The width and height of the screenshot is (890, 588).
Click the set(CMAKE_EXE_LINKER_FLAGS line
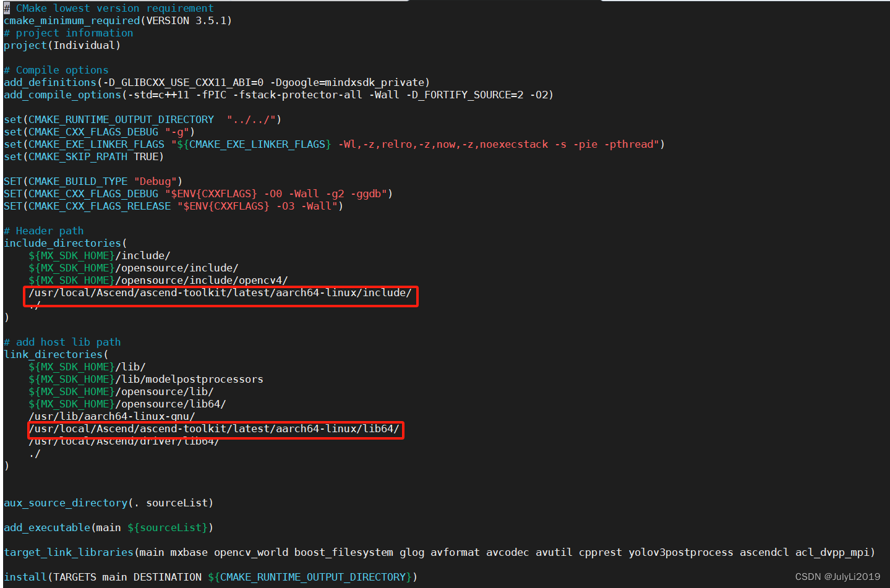click(334, 144)
